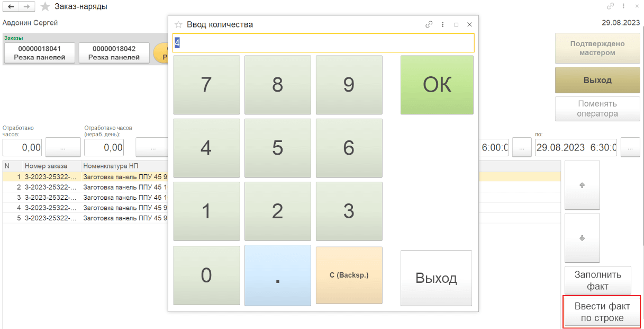Move row up with the up arrow button
The height and width of the screenshot is (329, 644).
coord(582,185)
